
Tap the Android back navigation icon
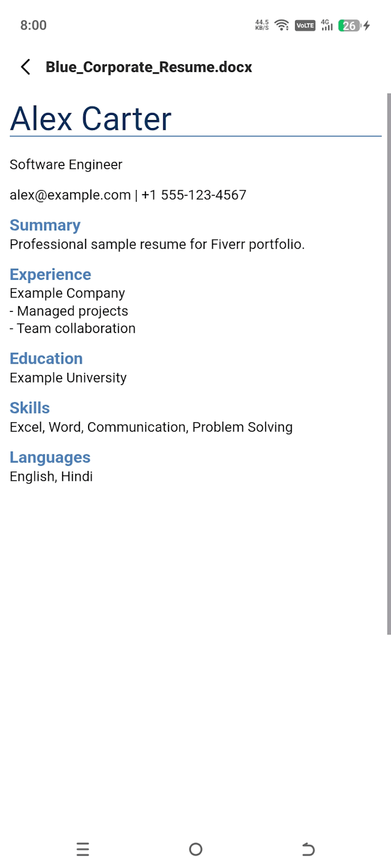[308, 849]
